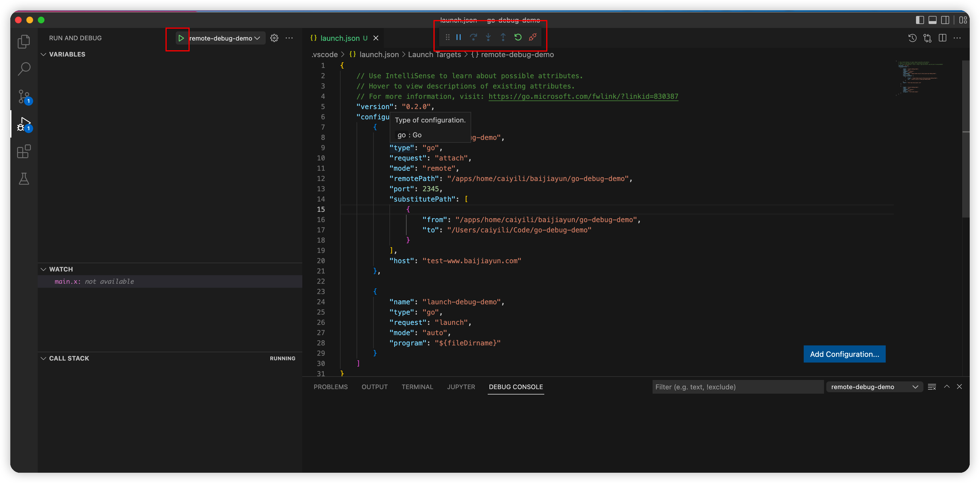Toggle the secondary sidebar layout
The width and height of the screenshot is (980, 483).
[x=945, y=20]
